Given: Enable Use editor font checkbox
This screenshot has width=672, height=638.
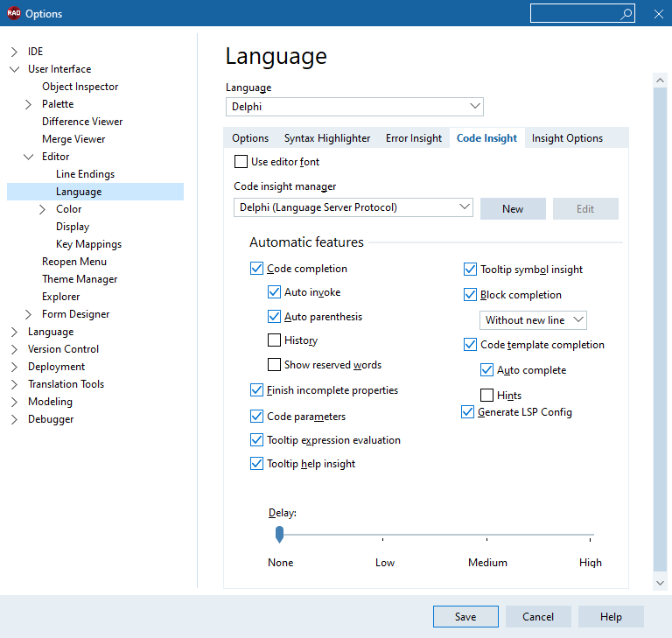Looking at the screenshot, I should 241,162.
